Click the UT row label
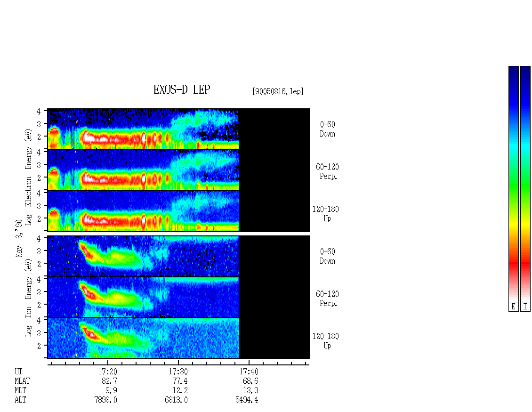Viewport: 532px width, 412px height. click(x=18, y=372)
